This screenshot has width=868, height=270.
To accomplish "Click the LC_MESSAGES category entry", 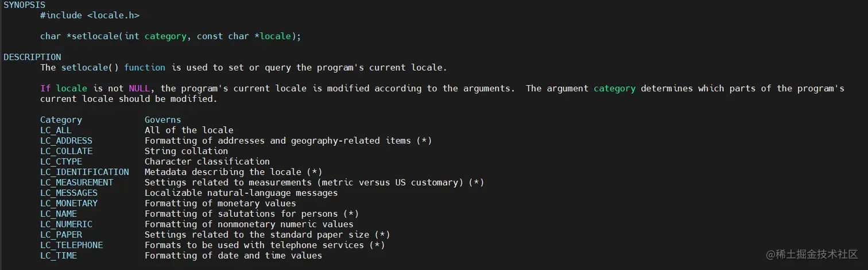I will [69, 193].
